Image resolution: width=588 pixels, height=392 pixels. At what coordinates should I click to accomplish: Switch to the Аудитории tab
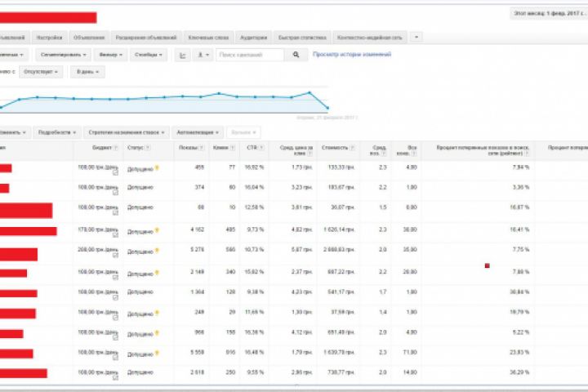[x=253, y=38]
